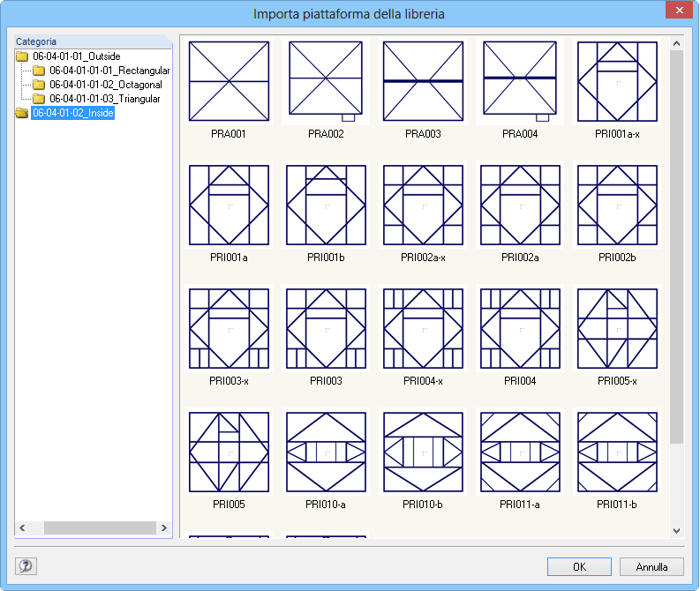Select the PRI005 platform thumbnail
Screen dimensions: 700x591
coord(229,452)
